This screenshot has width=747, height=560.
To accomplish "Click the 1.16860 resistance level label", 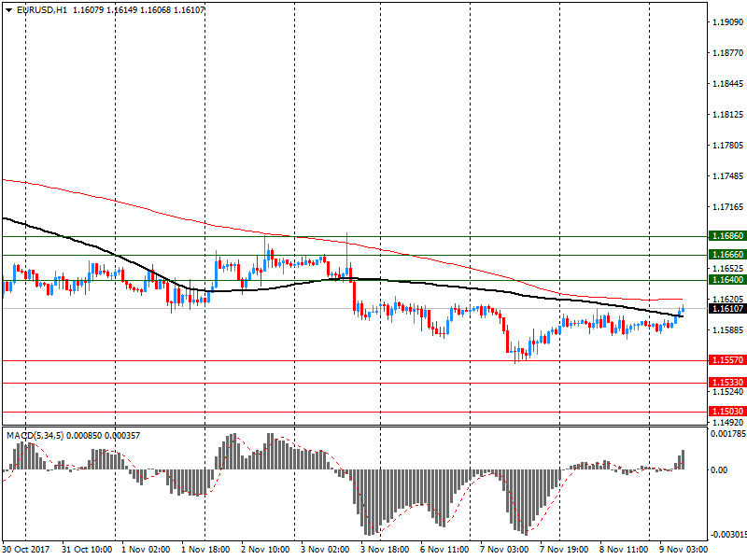I will (x=727, y=236).
